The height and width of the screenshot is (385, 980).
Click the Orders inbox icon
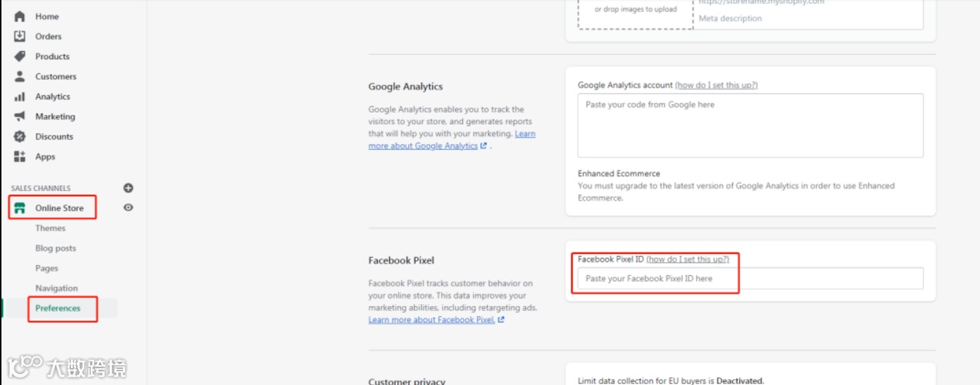(x=20, y=36)
